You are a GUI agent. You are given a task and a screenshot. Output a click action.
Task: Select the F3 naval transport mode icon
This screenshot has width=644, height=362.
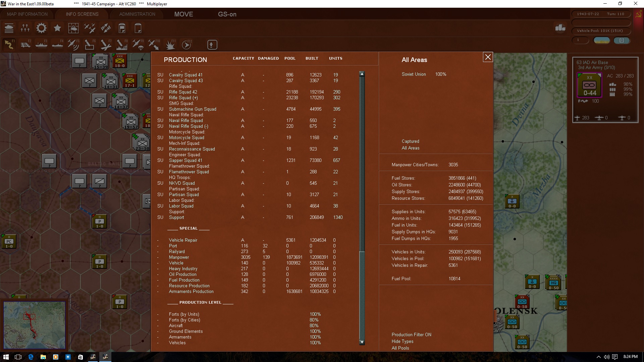click(x=41, y=45)
